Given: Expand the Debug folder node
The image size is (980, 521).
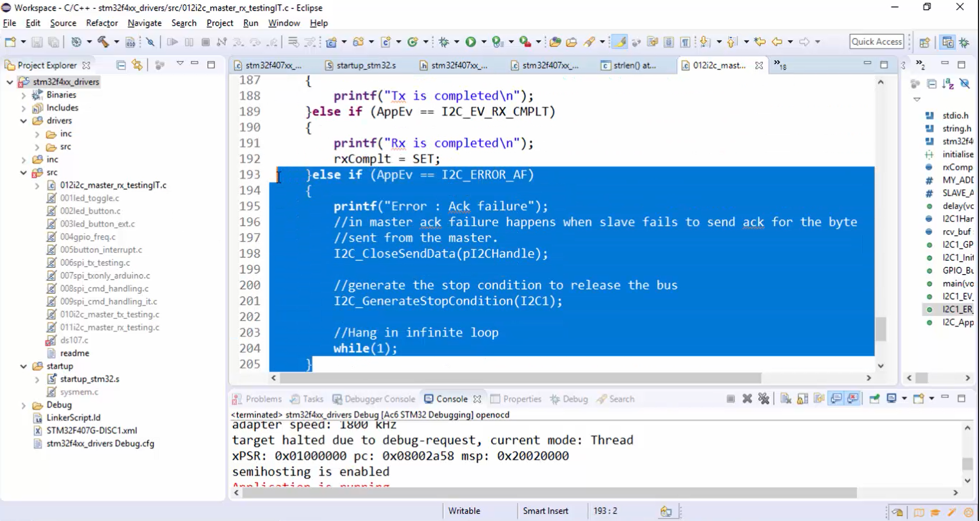Looking at the screenshot, I should [x=23, y=405].
